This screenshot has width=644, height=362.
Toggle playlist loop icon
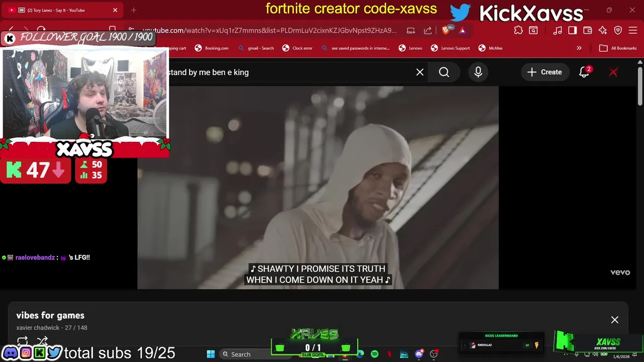click(x=22, y=341)
